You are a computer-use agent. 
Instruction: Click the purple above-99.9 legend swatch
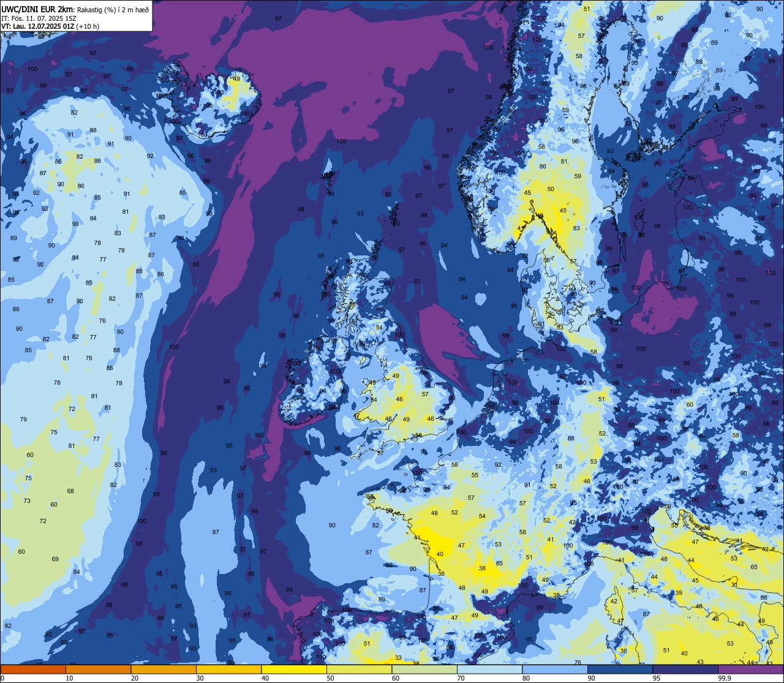click(750, 669)
